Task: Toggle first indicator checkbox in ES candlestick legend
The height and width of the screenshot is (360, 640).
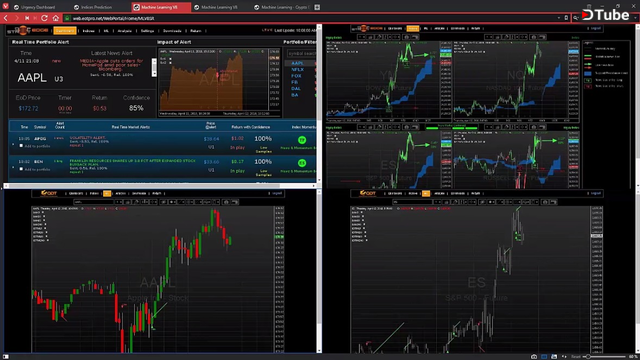Action: (362, 213)
